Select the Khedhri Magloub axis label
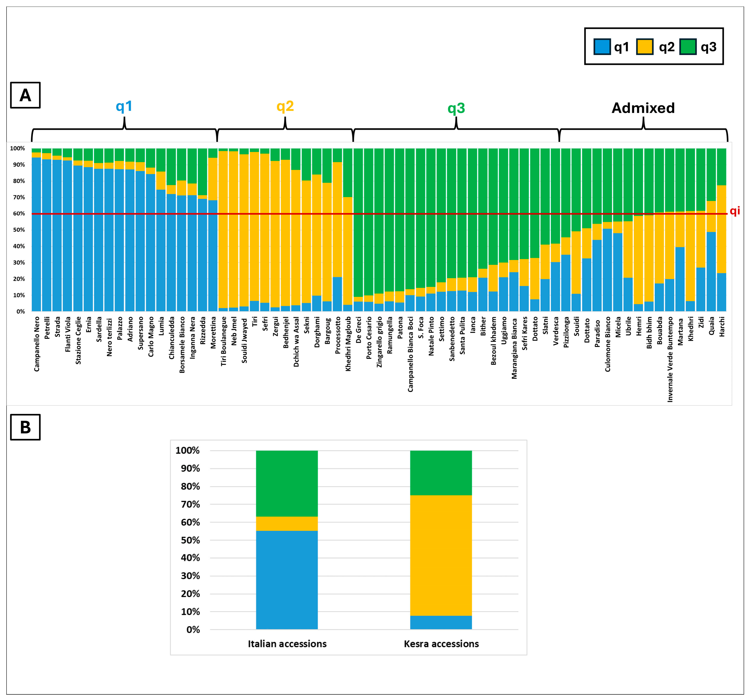 click(348, 344)
